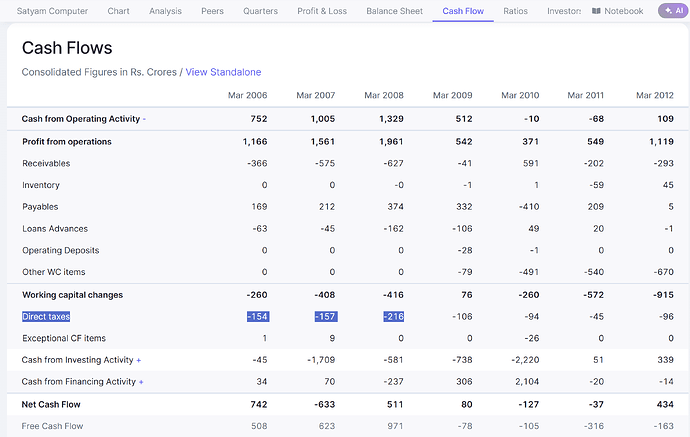The width and height of the screenshot is (690, 437).
Task: Go to the Investors tab
Action: [564, 11]
